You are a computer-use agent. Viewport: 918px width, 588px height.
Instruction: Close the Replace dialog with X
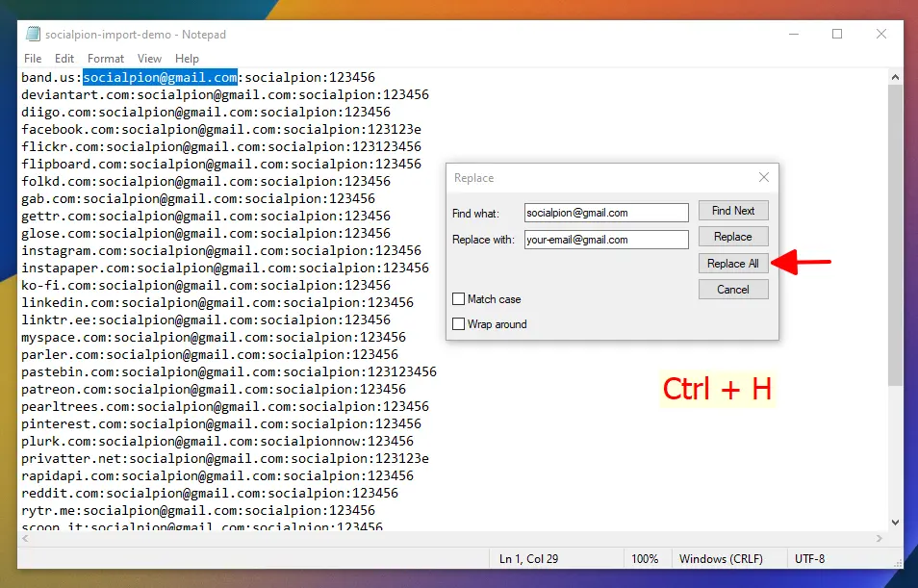click(763, 177)
